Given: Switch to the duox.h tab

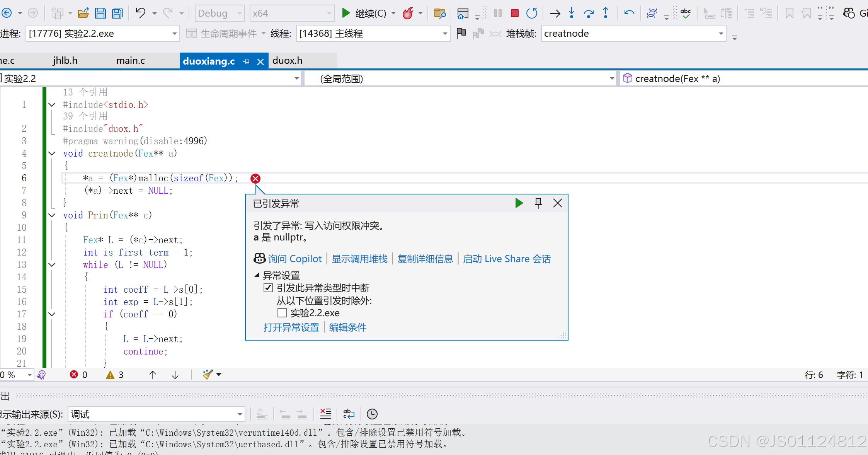Looking at the screenshot, I should click(288, 61).
